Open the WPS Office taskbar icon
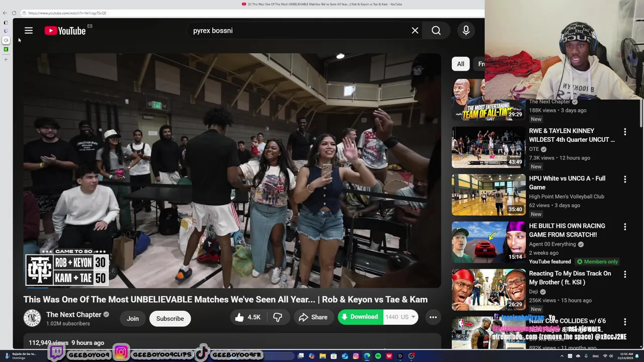The height and width of the screenshot is (362, 644). click(389, 356)
